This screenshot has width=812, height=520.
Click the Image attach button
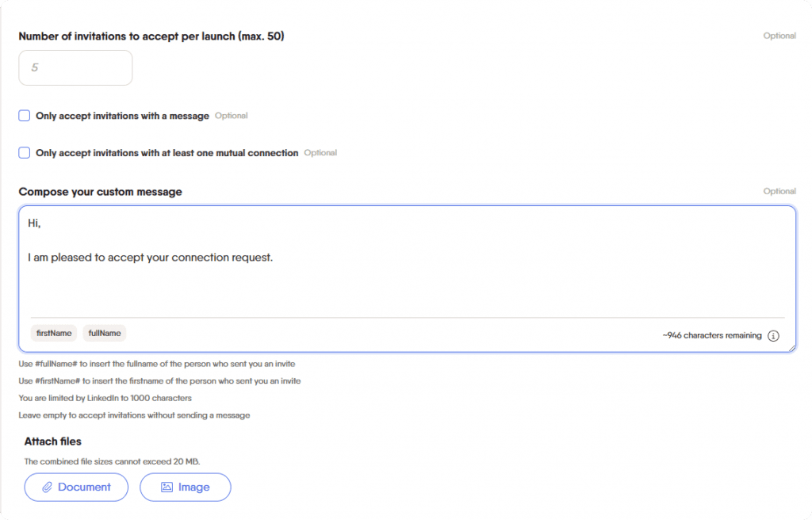pyautogui.click(x=185, y=487)
